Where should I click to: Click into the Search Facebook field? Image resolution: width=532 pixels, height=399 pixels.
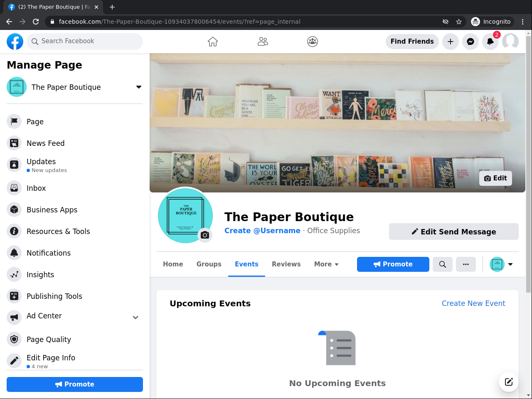(85, 42)
